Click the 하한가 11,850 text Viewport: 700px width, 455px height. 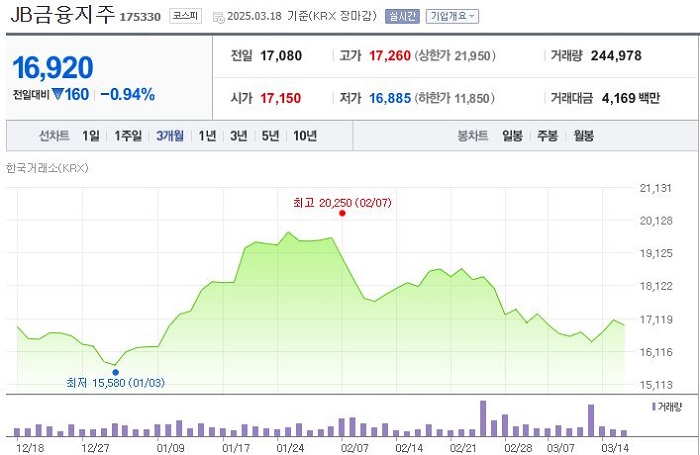455,98
